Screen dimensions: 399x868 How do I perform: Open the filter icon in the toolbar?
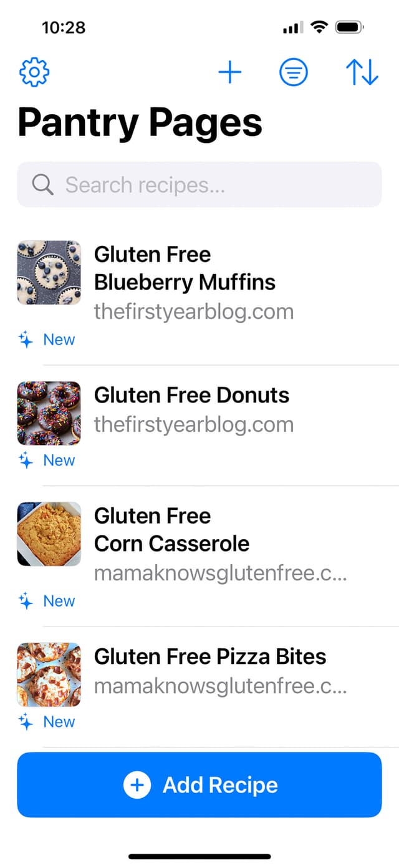(293, 72)
